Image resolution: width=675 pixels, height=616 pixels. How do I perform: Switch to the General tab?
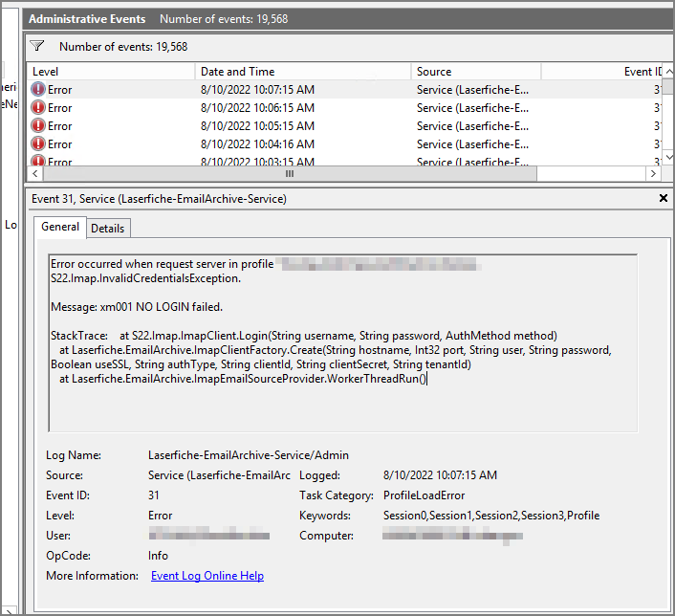coord(60,227)
